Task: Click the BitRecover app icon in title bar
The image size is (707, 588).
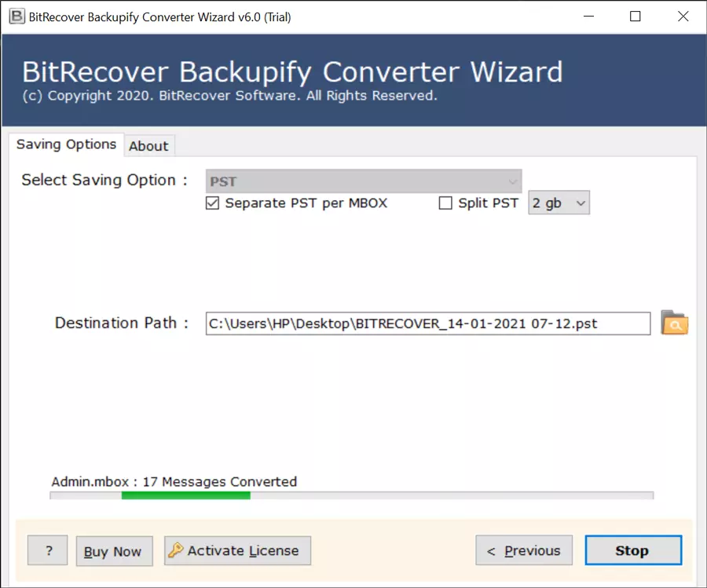Action: 16,16
